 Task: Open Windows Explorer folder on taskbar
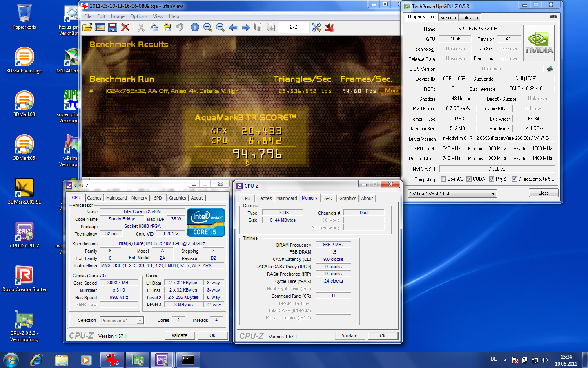coord(62,360)
